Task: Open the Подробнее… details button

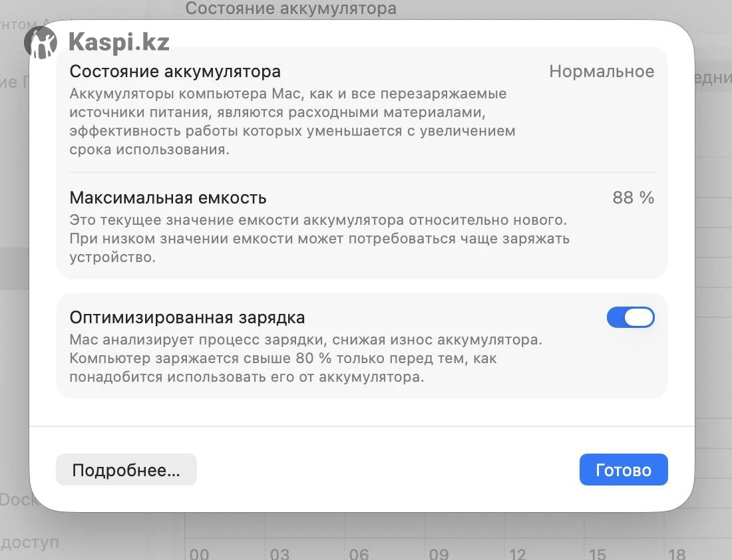Action: coord(126,470)
